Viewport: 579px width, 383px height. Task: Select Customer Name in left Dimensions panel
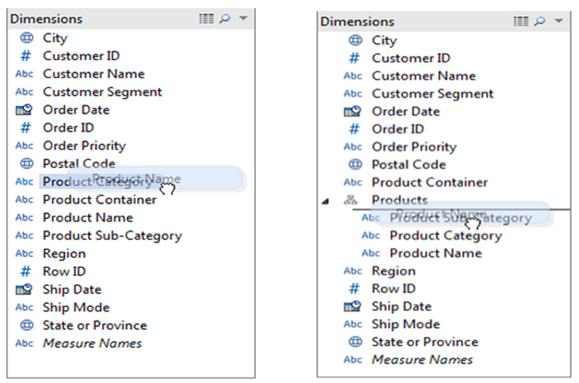(x=94, y=74)
